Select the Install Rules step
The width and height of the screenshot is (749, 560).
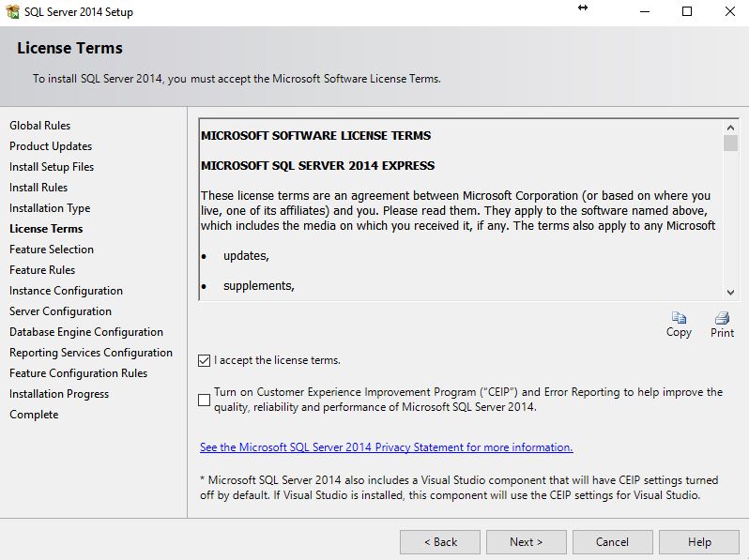[x=38, y=188]
